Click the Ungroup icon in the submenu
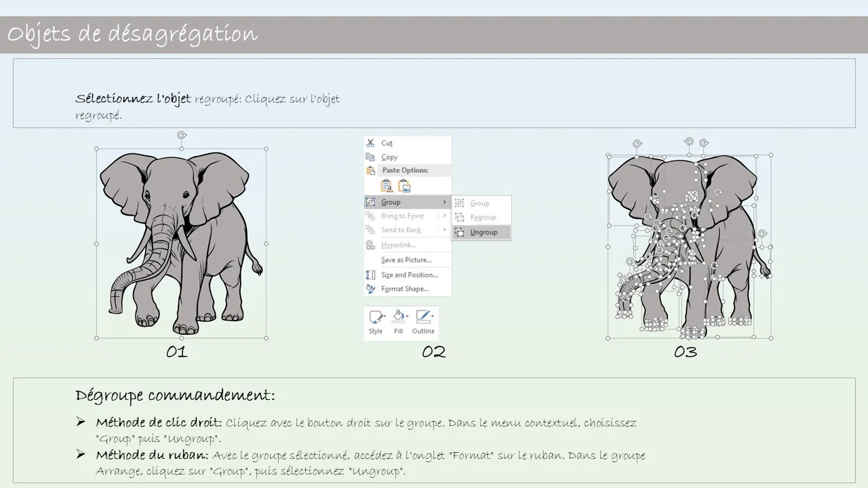This screenshot has width=868, height=488. click(x=459, y=232)
